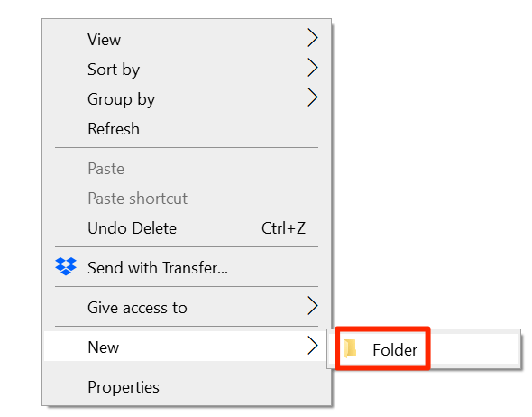532x417 pixels.
Task: Click the Paste shortcut entry
Action: click(187, 199)
